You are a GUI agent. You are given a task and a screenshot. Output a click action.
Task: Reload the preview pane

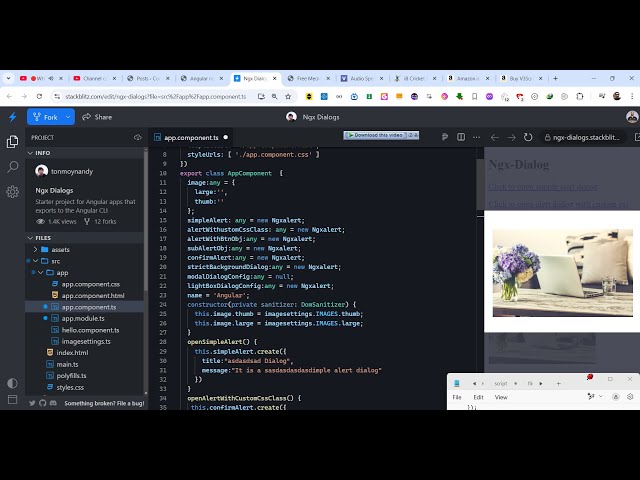point(528,137)
